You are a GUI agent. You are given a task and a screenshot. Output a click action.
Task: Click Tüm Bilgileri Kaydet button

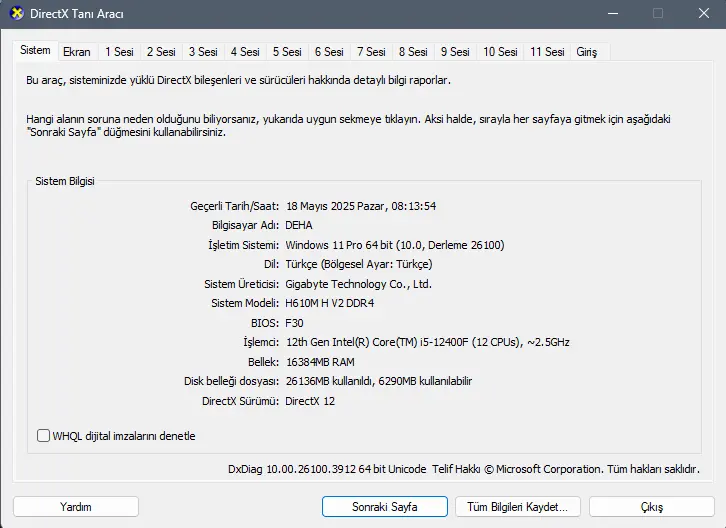click(518, 507)
